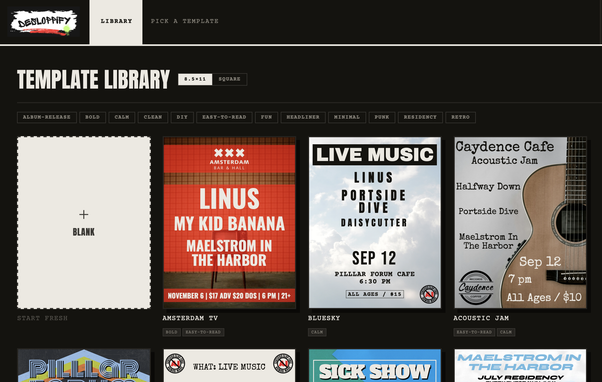Screen dimensions: 602x382
Task: Open the Sick Show template
Action: pos(375,365)
